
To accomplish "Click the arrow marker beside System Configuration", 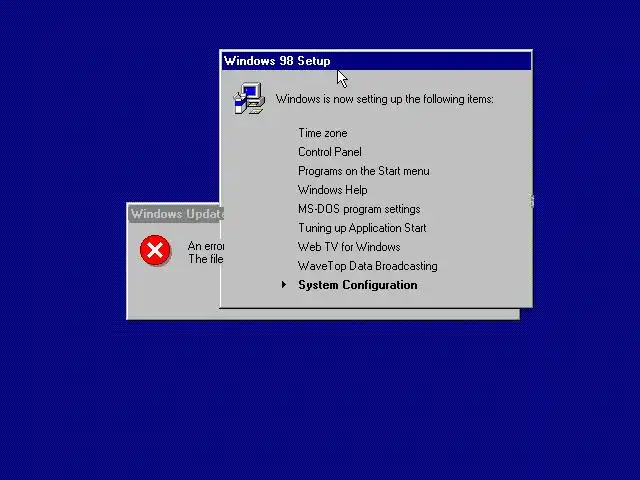I will click(284, 284).
